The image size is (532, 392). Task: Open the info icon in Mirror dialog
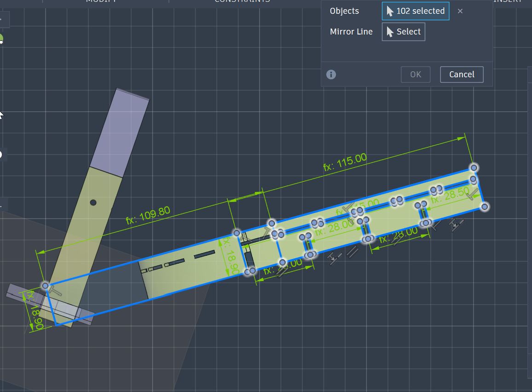tap(331, 75)
